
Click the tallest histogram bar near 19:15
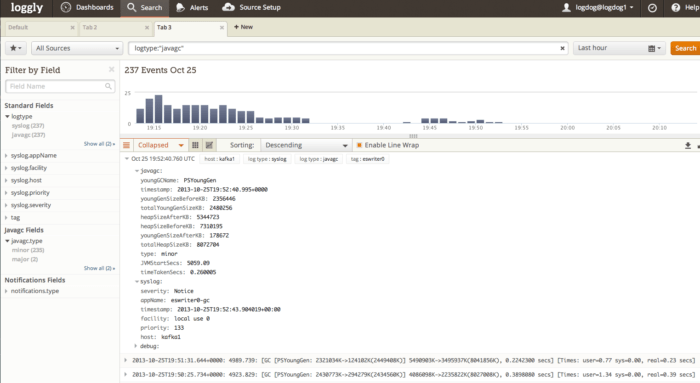(158, 109)
